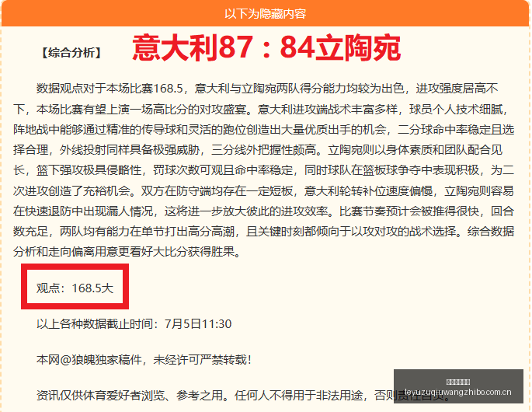Click the line starting '择合理，外线投射'
This screenshot has height=412, width=532.
point(258,150)
